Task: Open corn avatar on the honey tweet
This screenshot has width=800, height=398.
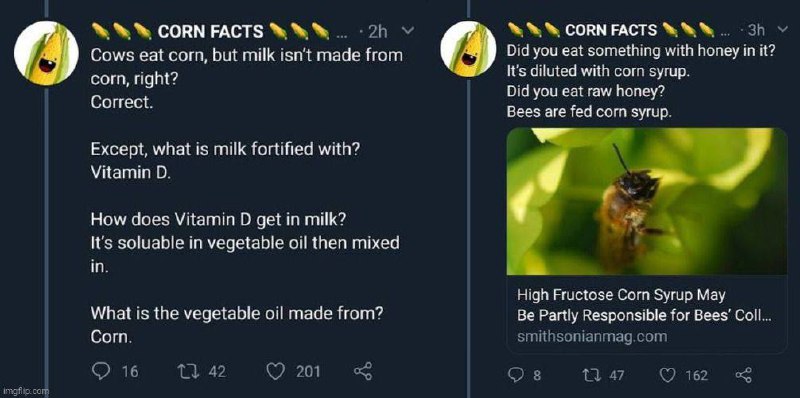Action: [x=468, y=50]
